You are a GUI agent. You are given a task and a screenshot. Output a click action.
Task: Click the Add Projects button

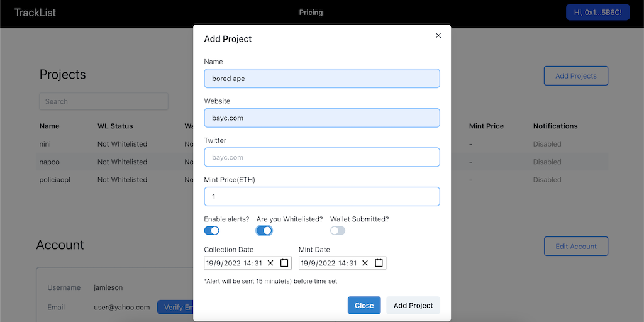click(575, 76)
